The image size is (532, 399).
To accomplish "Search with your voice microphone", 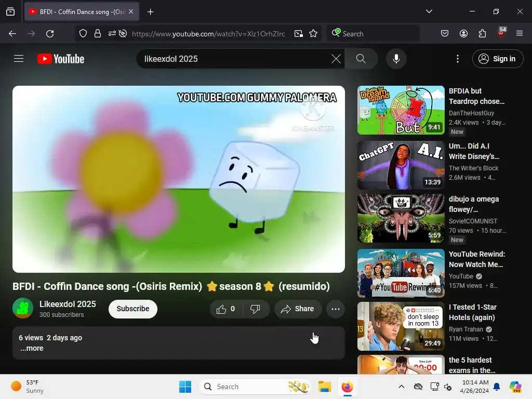I will 396,59.
